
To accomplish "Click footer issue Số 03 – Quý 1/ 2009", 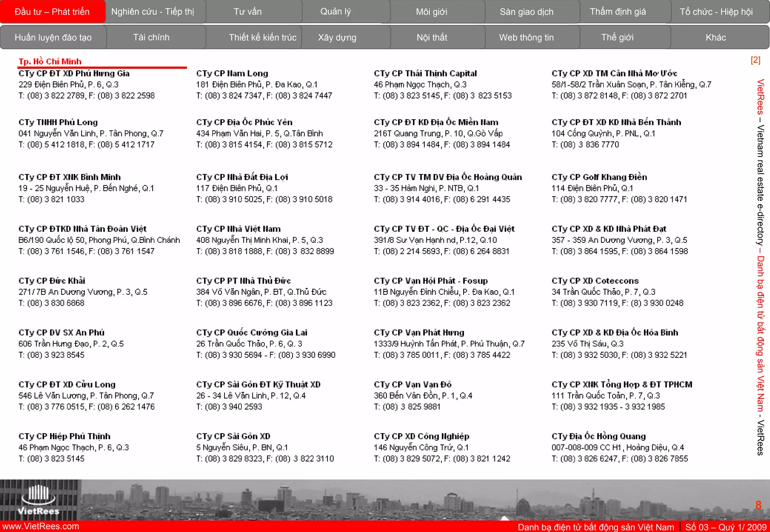I will coord(726,527).
